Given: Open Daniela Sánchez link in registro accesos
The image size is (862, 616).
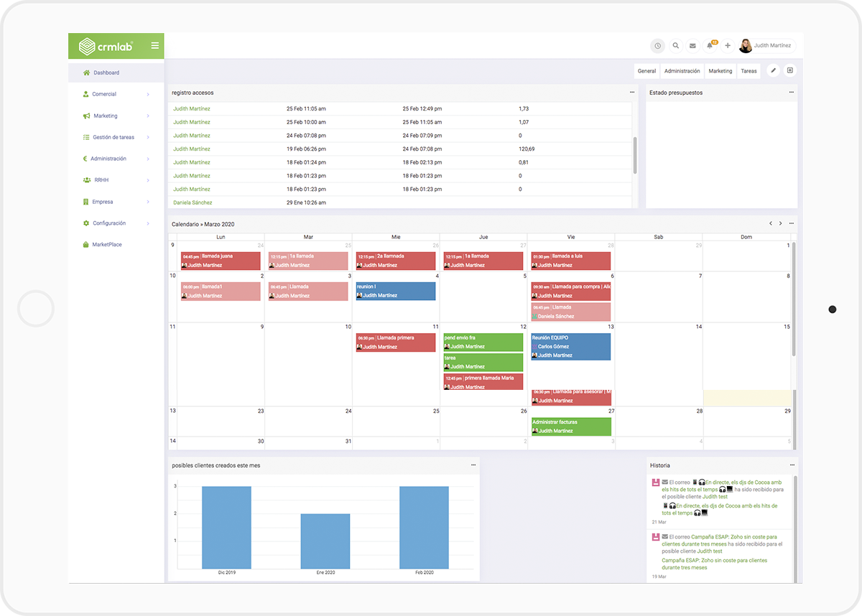Looking at the screenshot, I should click(193, 202).
